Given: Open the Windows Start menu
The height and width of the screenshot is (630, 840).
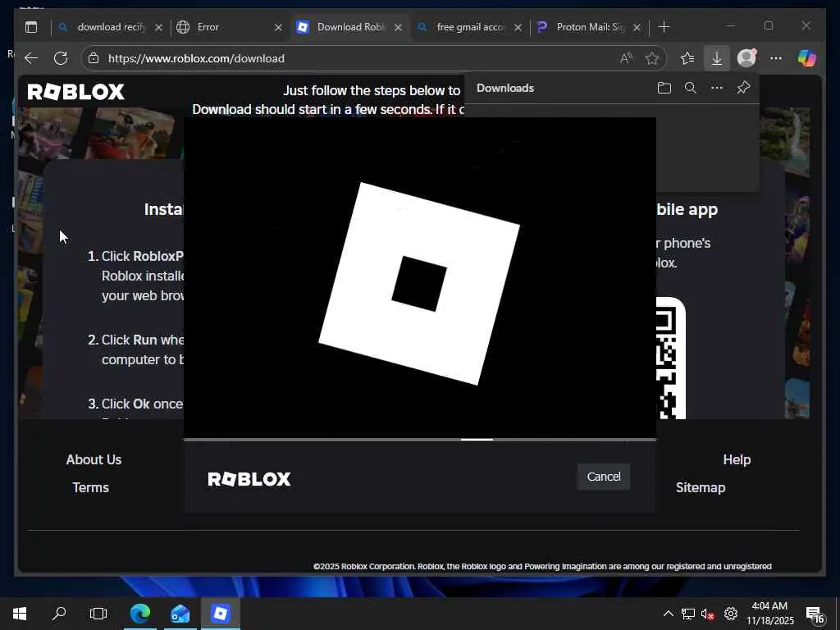Looking at the screenshot, I should point(20,614).
